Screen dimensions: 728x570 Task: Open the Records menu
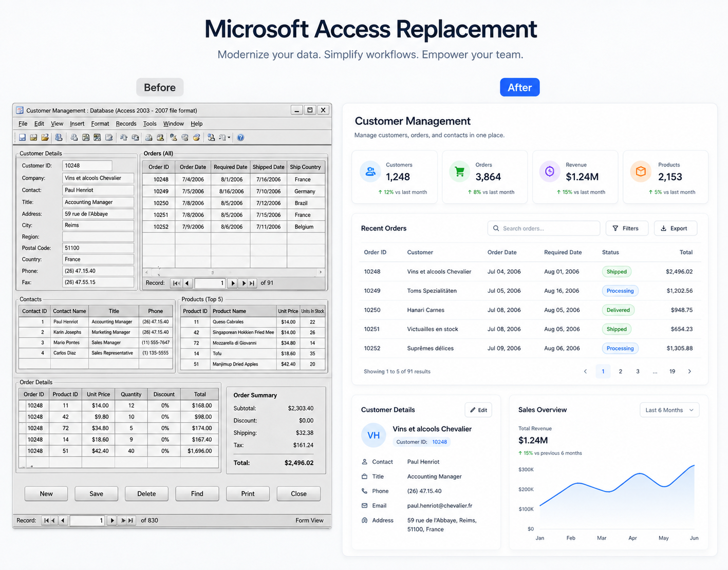click(126, 124)
